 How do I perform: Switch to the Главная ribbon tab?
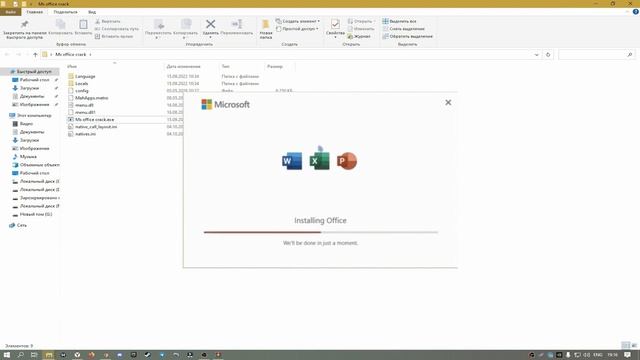(35, 12)
